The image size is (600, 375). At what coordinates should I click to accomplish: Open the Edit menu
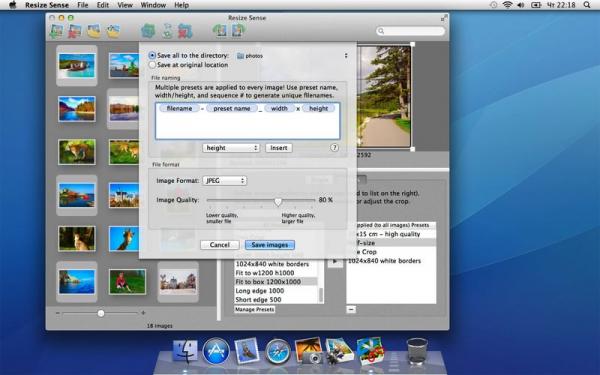click(x=103, y=5)
